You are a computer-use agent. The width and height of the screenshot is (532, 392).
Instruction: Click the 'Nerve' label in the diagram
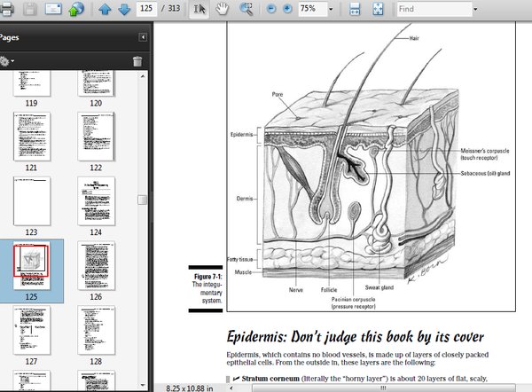pyautogui.click(x=296, y=290)
